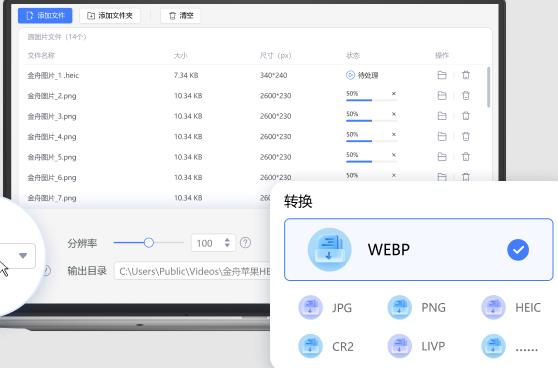Image resolution: width=558 pixels, height=368 pixels.
Task: Cancel conversion of 金舟图片_5.png
Action: pos(394,155)
